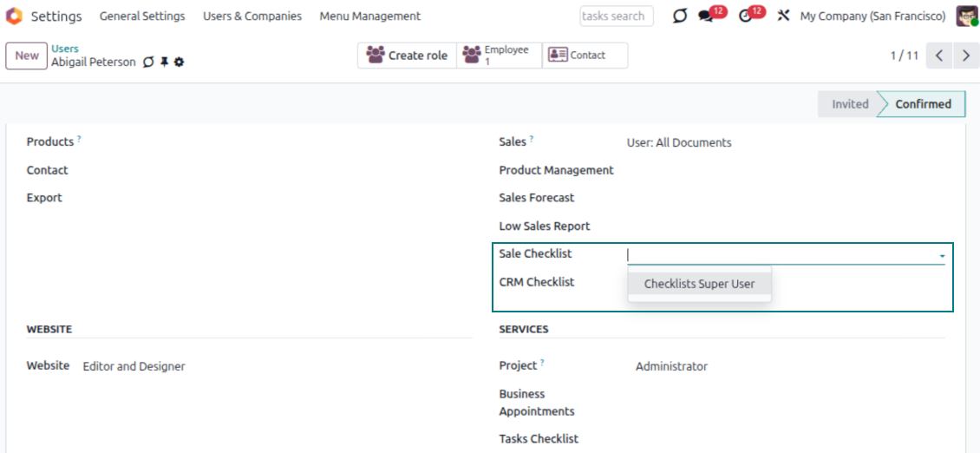Click the Odoo home logo icon

(14, 16)
